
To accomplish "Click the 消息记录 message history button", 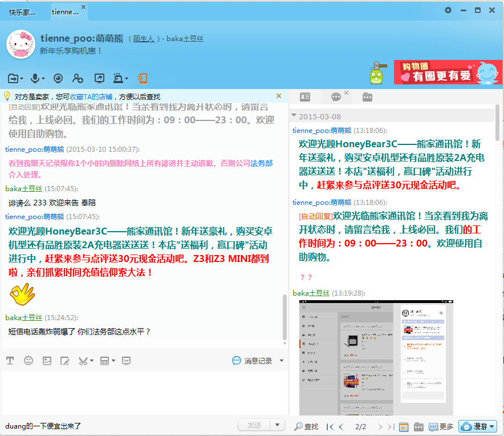I will click(253, 361).
